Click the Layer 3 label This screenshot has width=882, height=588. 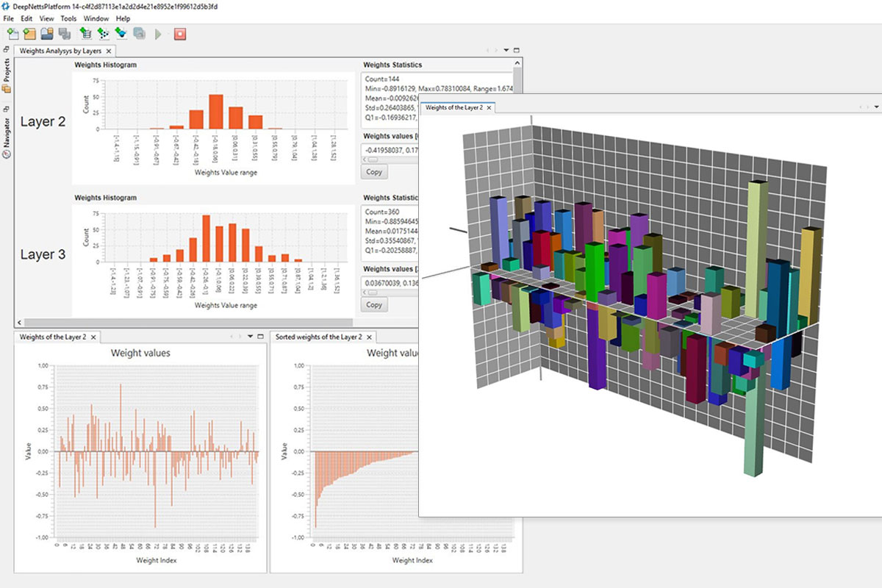pos(43,254)
